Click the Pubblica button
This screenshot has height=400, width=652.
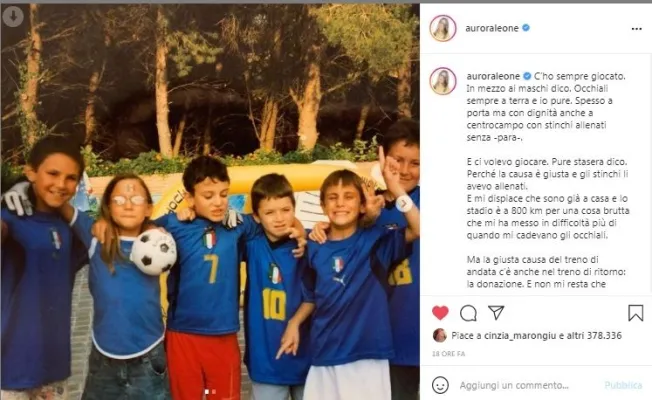[x=623, y=385]
